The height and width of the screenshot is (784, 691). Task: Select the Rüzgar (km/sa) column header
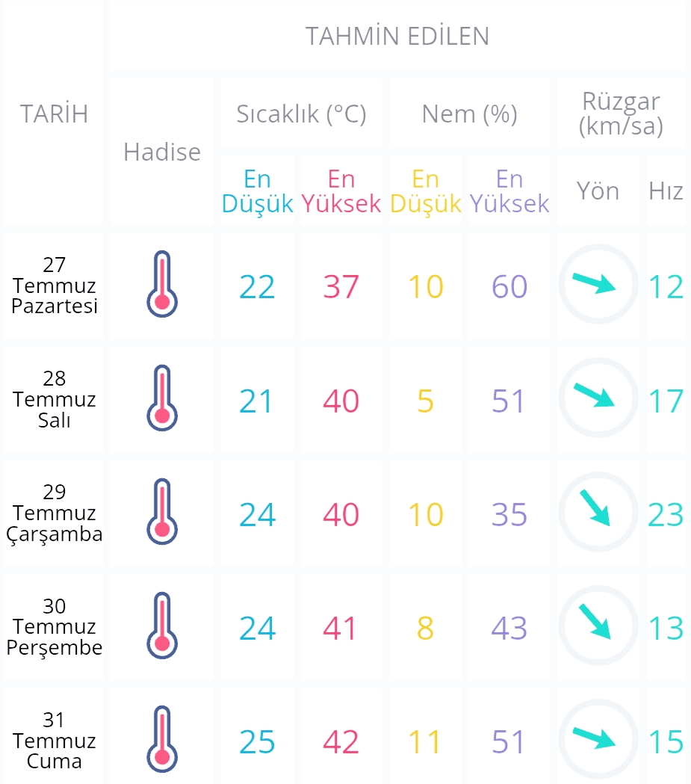tap(621, 114)
